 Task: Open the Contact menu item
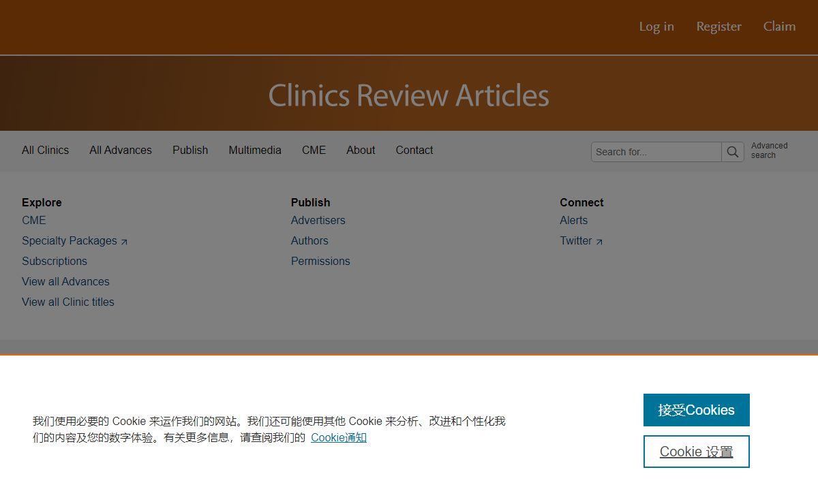point(414,151)
